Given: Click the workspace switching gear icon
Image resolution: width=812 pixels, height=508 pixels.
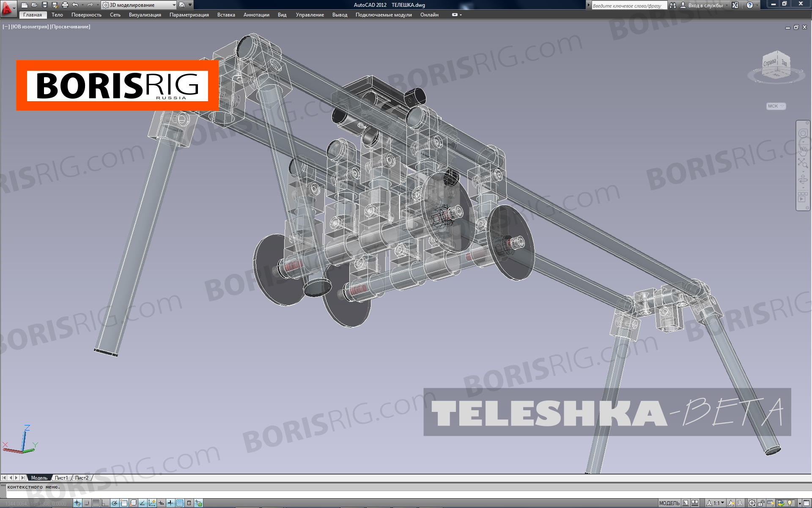Looking at the screenshot, I should [752, 503].
